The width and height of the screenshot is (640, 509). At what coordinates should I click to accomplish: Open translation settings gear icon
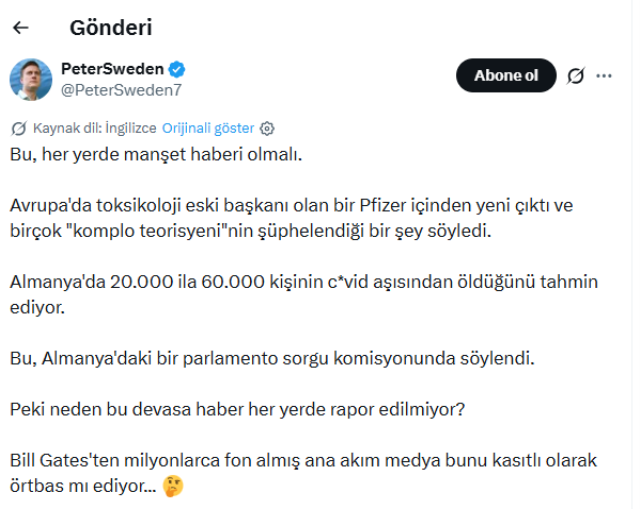(x=267, y=128)
